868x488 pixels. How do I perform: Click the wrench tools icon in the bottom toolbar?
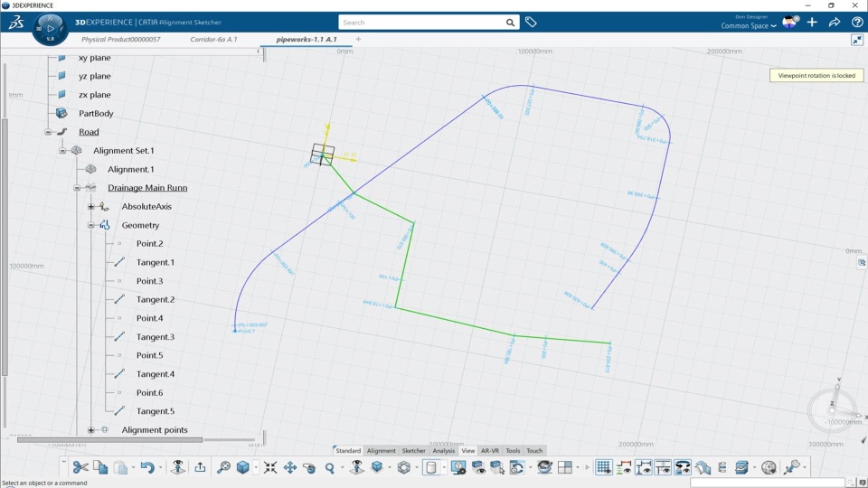pyautogui.click(x=792, y=467)
